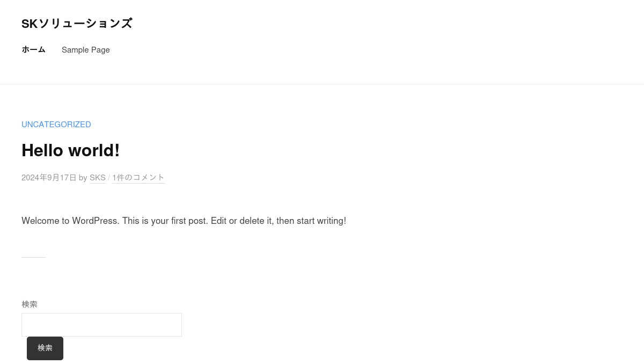Screen dimensions: 644x364
Task: Click the header's bottom border line
Action: (322, 84)
